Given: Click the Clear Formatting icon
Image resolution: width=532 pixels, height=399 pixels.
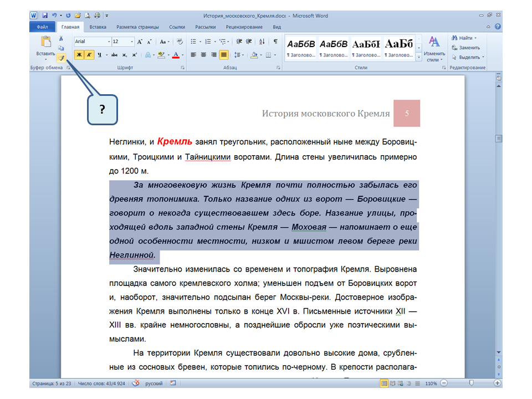Looking at the screenshot, I should [180, 42].
